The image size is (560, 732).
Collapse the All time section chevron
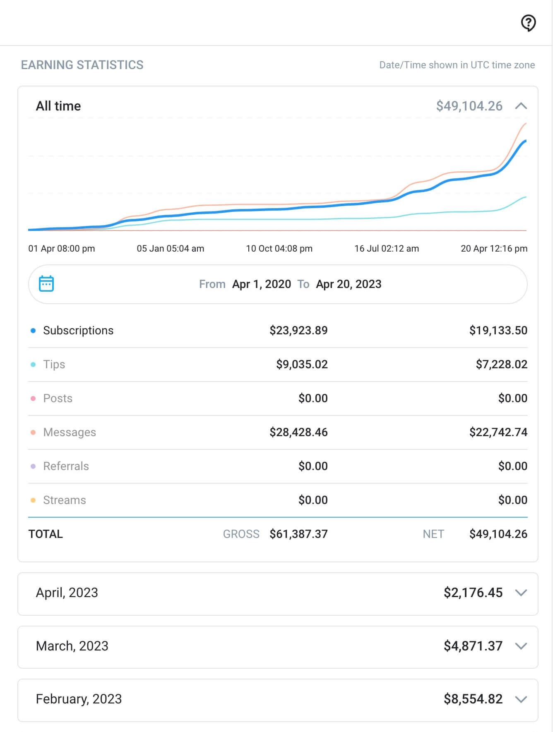click(x=521, y=106)
